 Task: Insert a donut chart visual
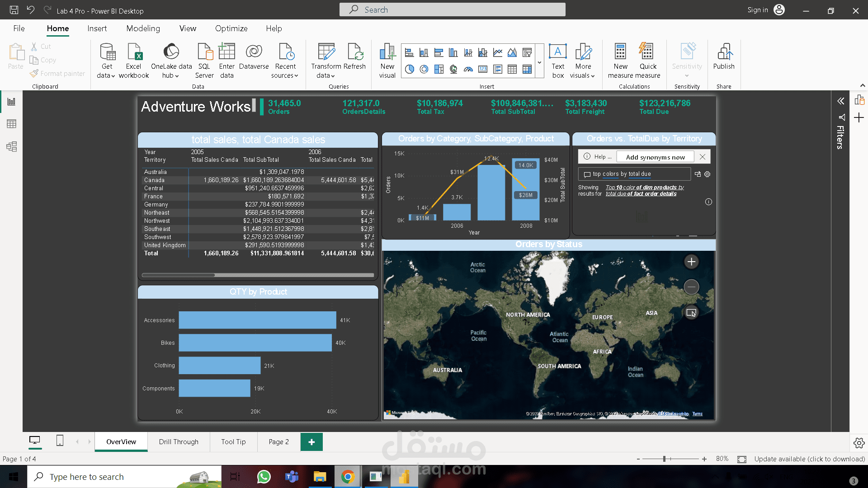424,69
